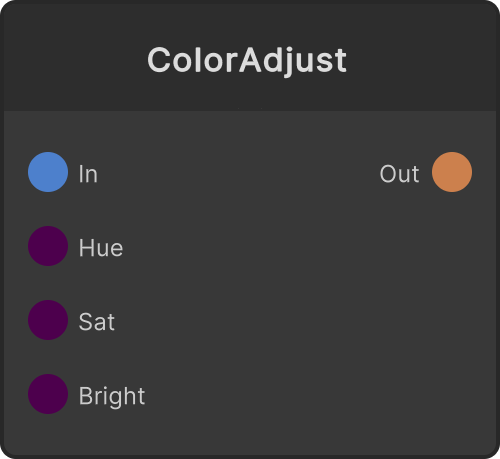Click the Hue parameter label

101,248
